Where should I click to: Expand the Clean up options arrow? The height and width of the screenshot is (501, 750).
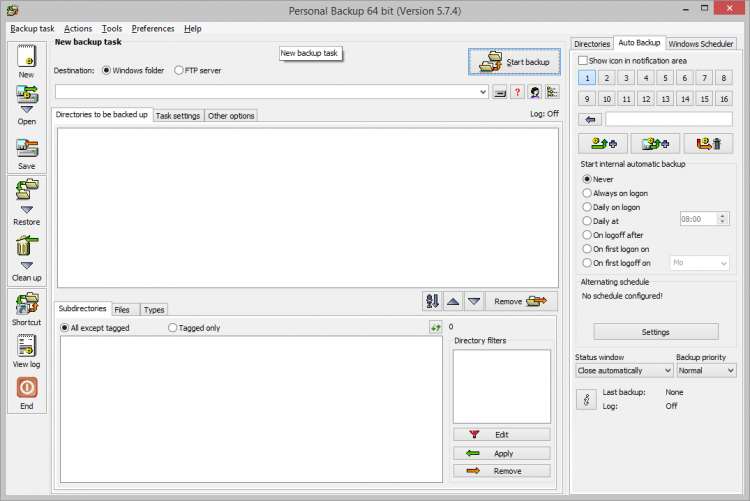pos(27,265)
